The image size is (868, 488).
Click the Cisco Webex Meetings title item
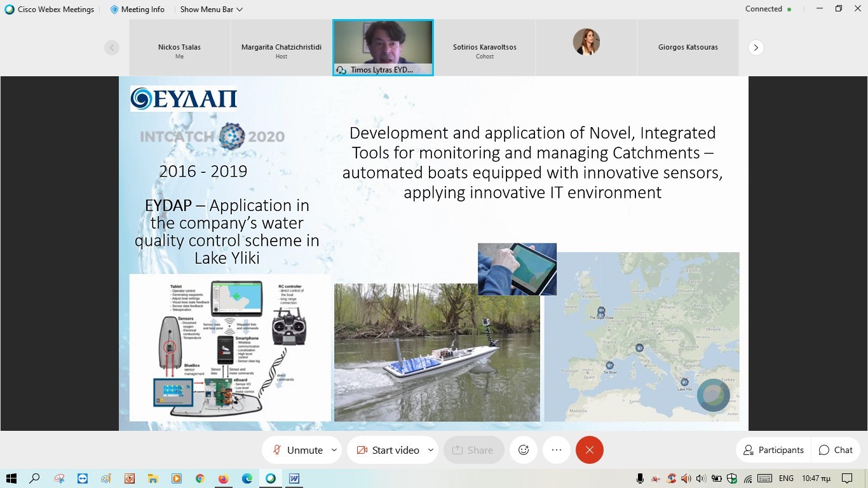50,10
